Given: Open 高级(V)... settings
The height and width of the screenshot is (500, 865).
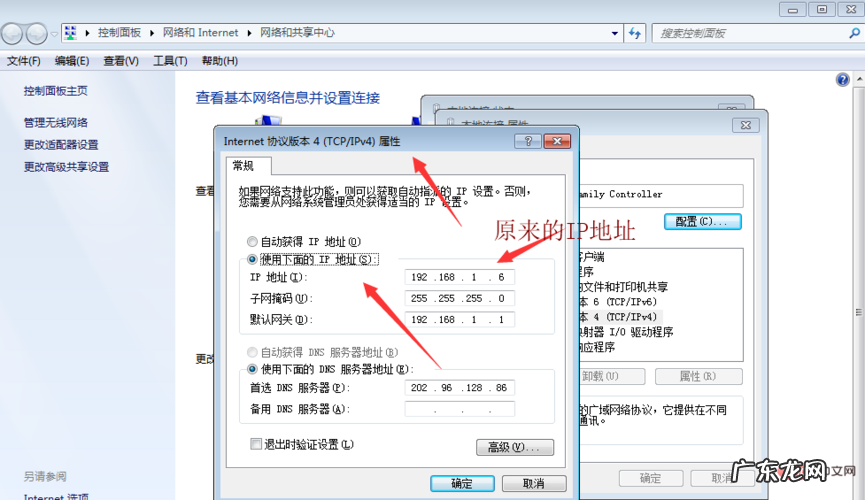Looking at the screenshot, I should (515, 447).
